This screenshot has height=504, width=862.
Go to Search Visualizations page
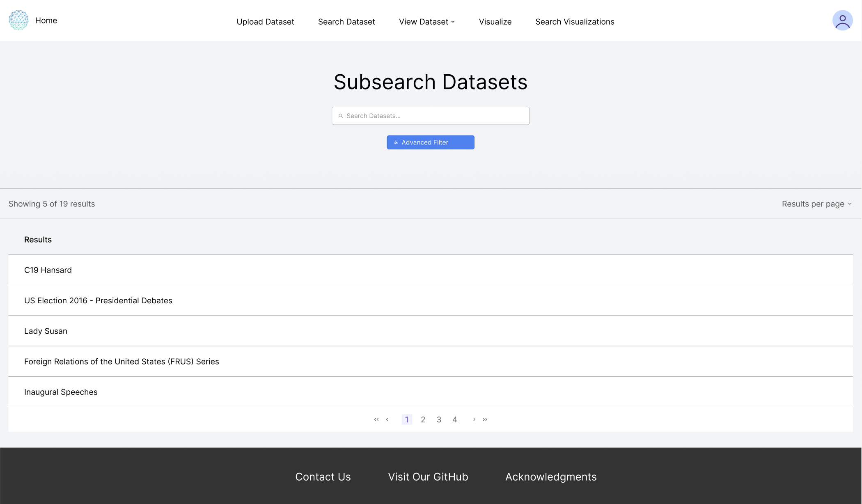click(574, 22)
